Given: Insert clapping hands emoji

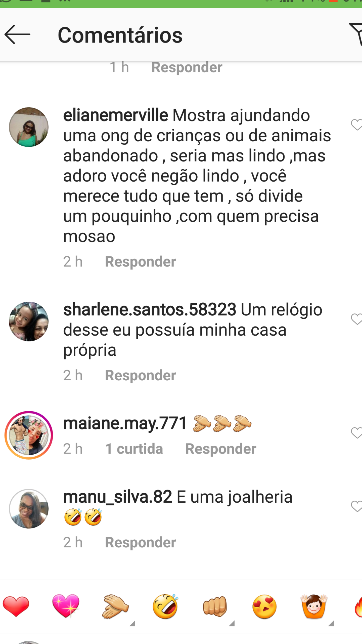Looking at the screenshot, I should pos(115,607).
